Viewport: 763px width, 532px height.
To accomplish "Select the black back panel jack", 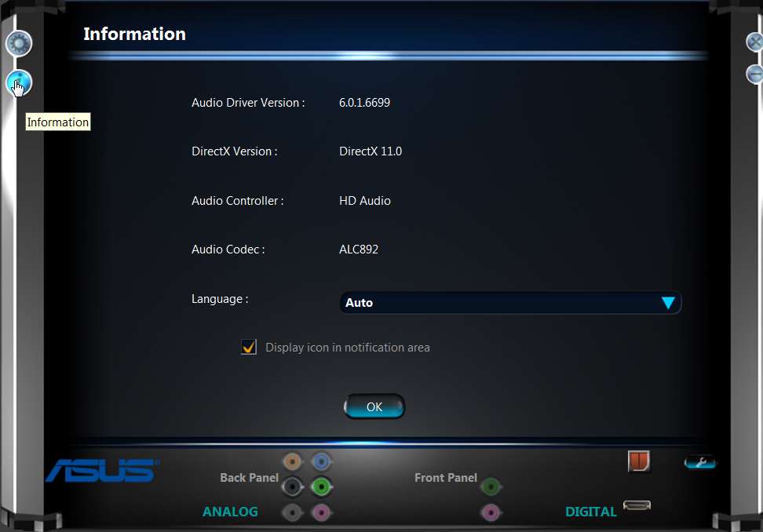I will click(293, 486).
